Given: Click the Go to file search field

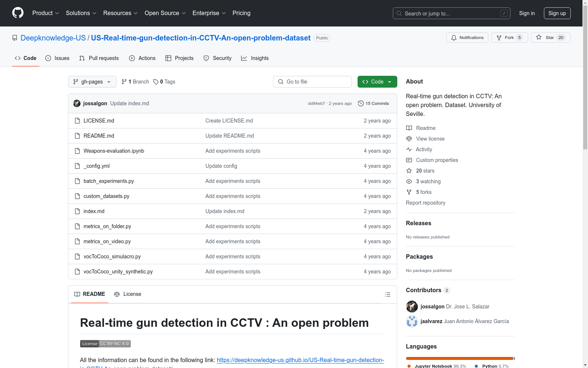Looking at the screenshot, I should (x=312, y=82).
